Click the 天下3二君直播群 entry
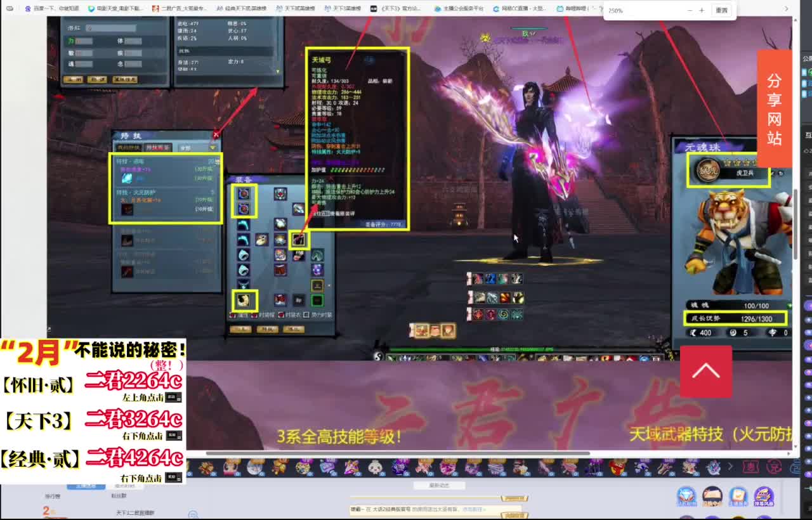The image size is (812, 520). (135, 512)
